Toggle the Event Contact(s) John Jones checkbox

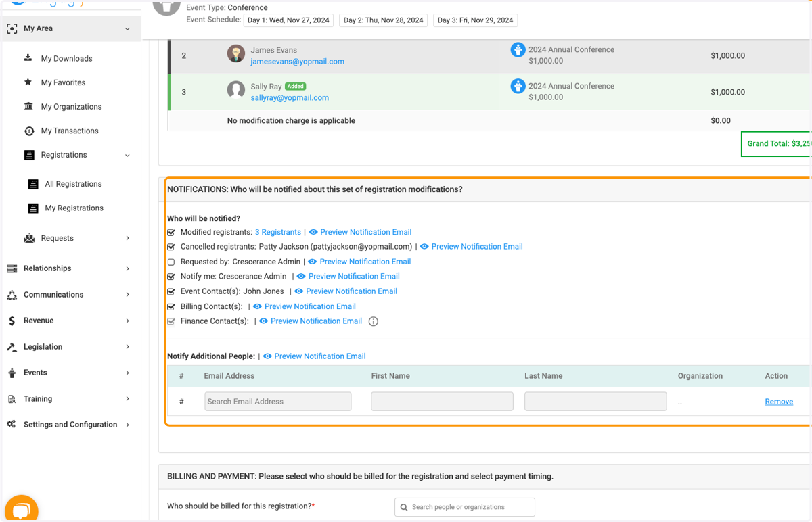point(171,292)
